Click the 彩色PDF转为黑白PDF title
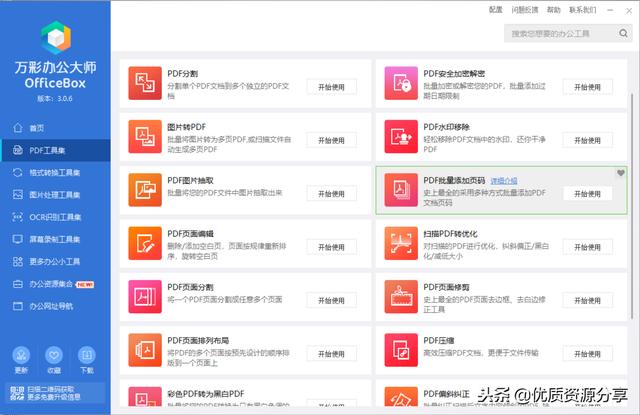 [x=206, y=394]
